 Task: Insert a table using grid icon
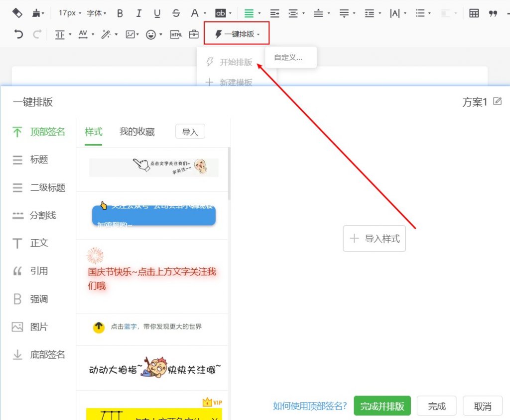[x=474, y=13]
